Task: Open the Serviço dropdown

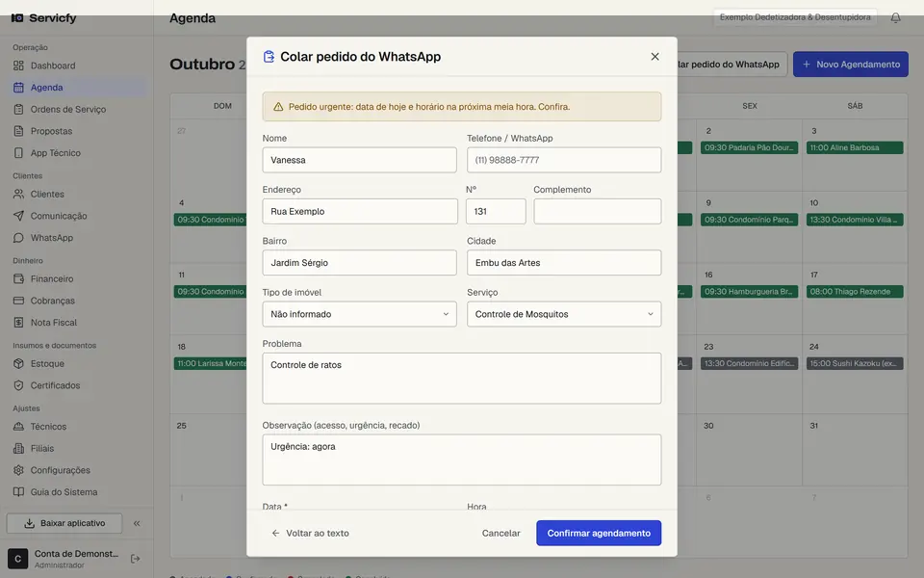Action: (x=564, y=314)
